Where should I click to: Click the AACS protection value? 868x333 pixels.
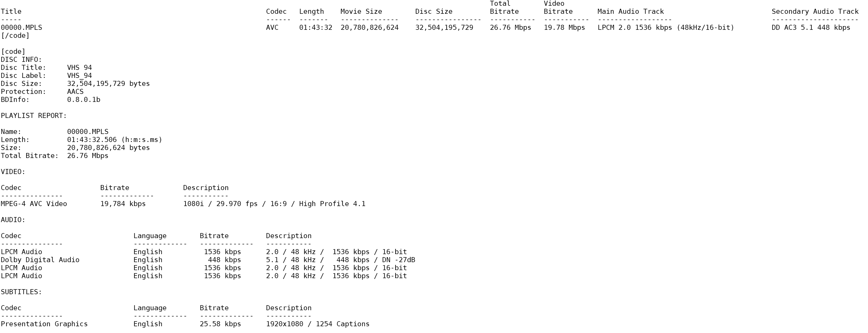75,92
